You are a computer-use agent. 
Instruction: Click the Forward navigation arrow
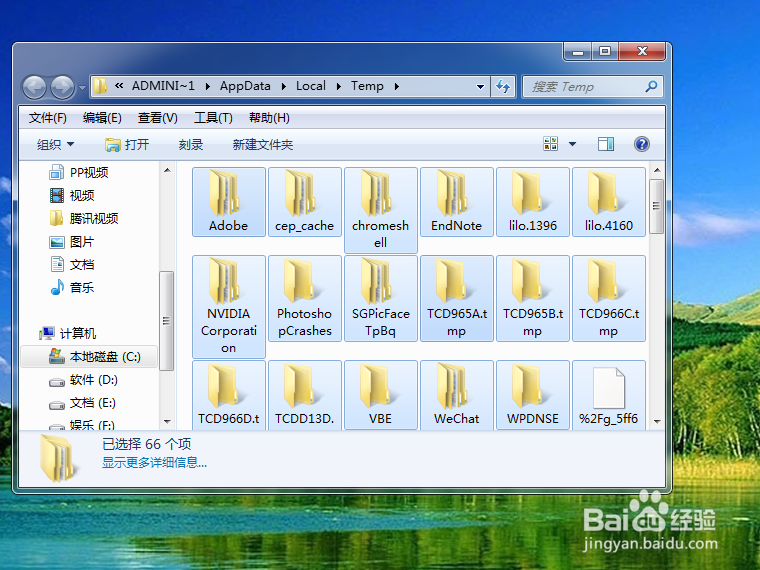click(x=63, y=88)
